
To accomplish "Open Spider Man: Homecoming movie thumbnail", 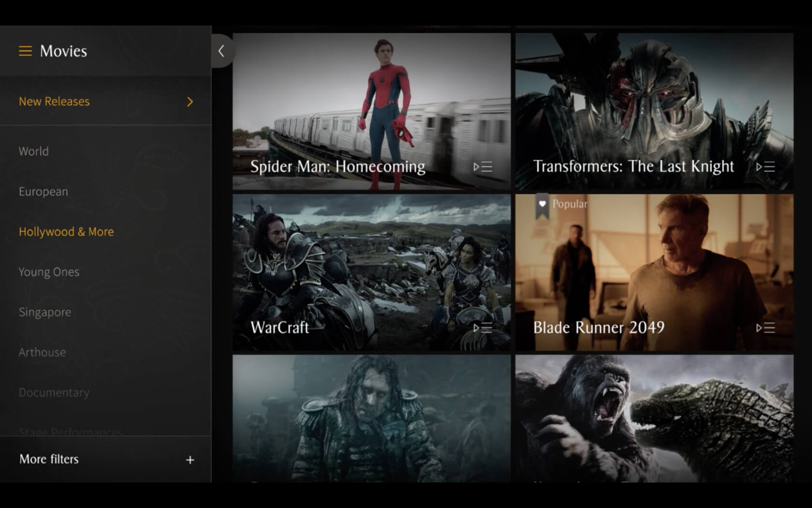I will coord(371,111).
